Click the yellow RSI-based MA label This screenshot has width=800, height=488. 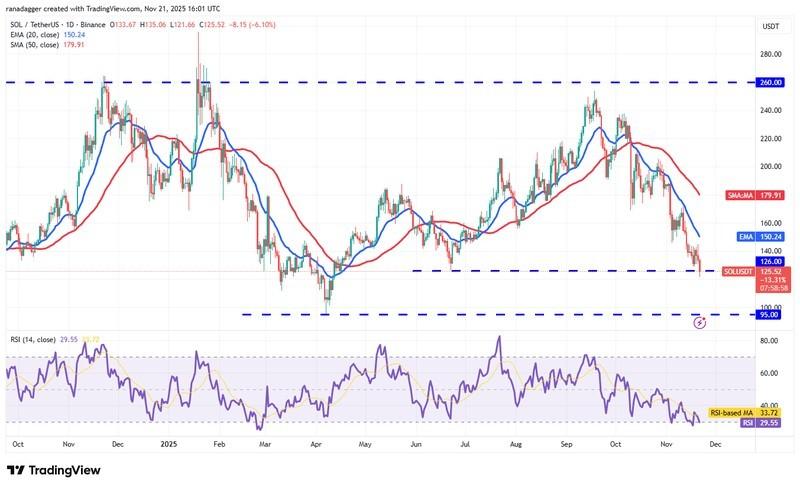731,412
